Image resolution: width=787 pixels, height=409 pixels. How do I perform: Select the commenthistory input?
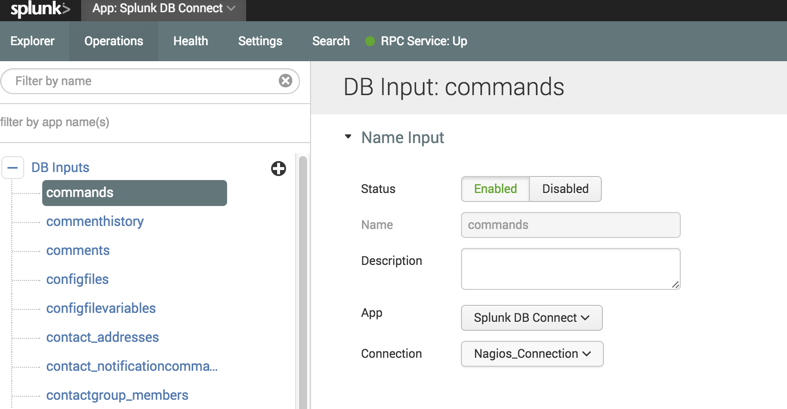click(x=95, y=221)
